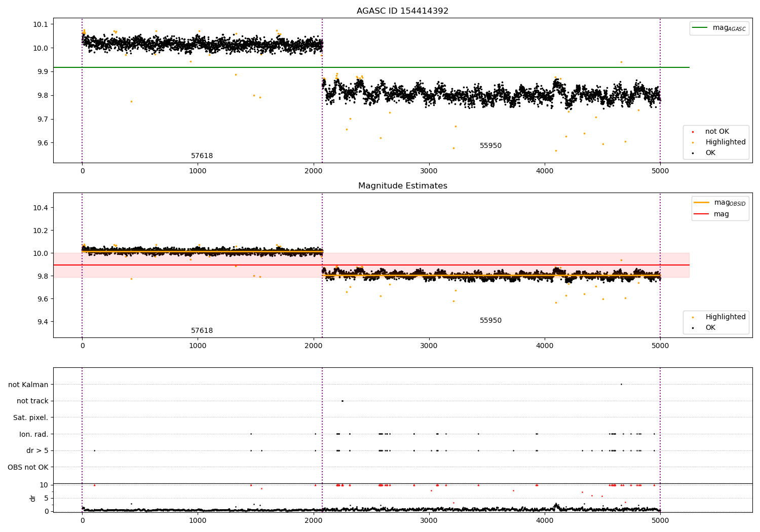Image resolution: width=760 pixels, height=532 pixels.
Task: Select the 'OBS not OK' axis label
Action: pyautogui.click(x=28, y=467)
